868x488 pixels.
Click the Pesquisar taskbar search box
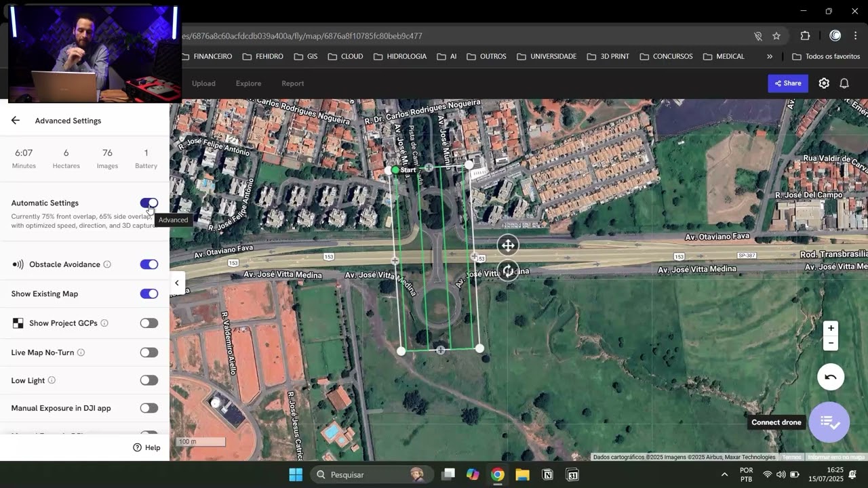coord(372,474)
